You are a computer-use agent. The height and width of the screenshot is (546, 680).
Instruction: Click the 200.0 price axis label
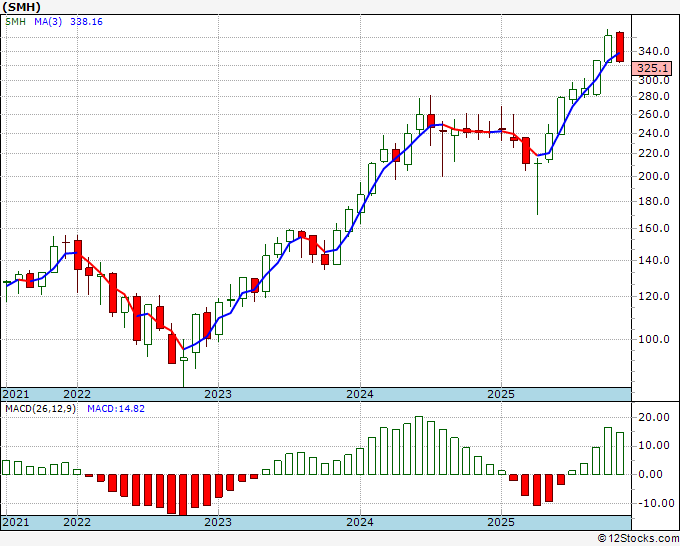pyautogui.click(x=654, y=176)
